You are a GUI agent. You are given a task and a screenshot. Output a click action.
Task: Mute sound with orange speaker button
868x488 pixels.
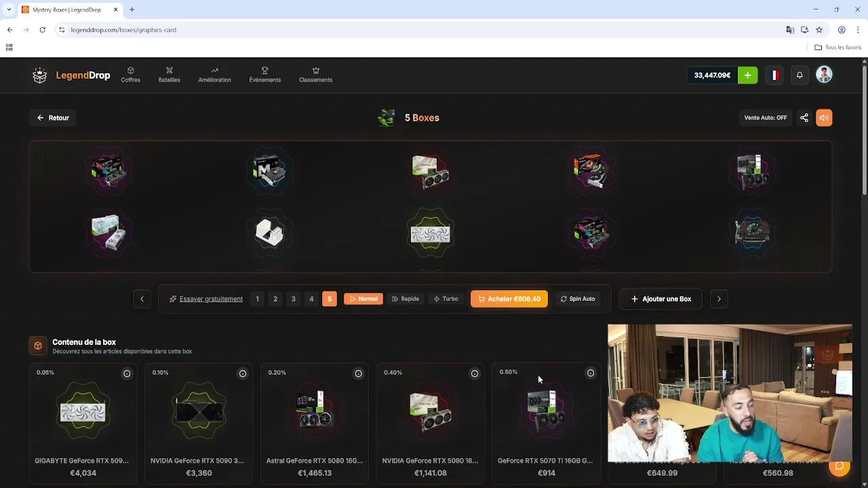(824, 118)
